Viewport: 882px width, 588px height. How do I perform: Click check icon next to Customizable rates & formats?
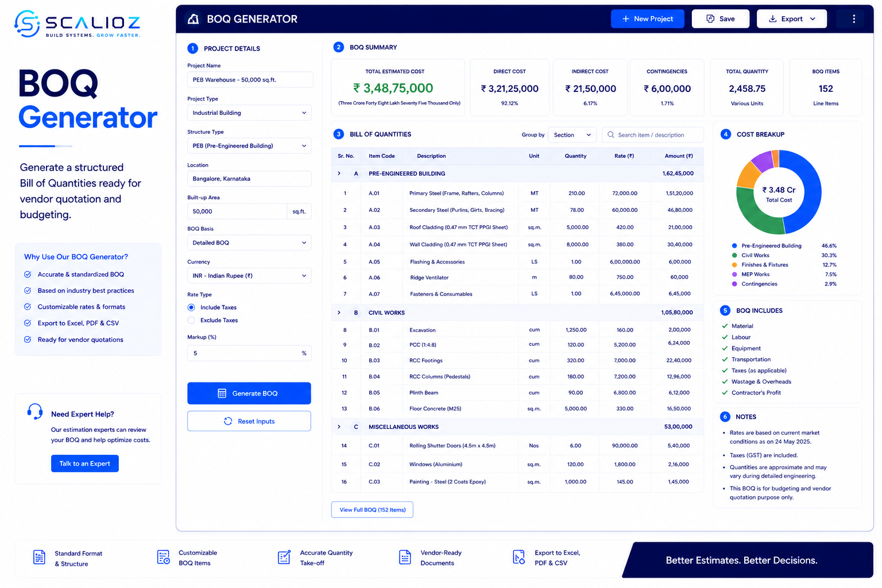coord(28,307)
